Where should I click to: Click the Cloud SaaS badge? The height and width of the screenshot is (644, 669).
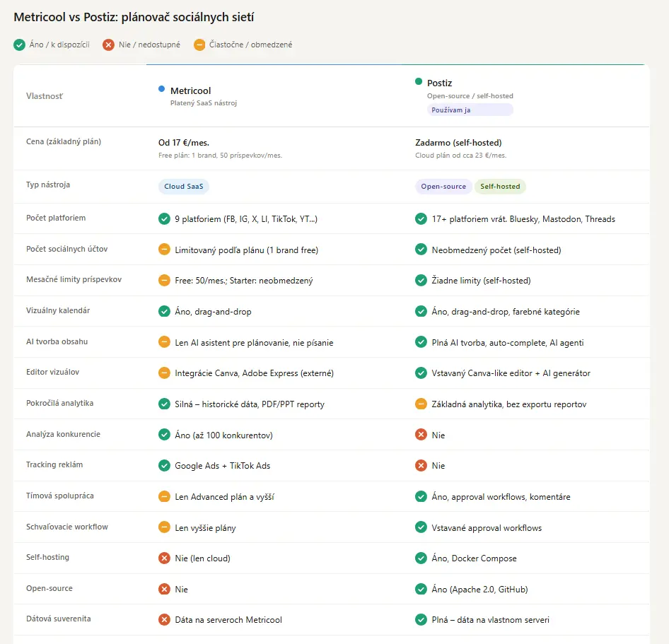tap(184, 187)
